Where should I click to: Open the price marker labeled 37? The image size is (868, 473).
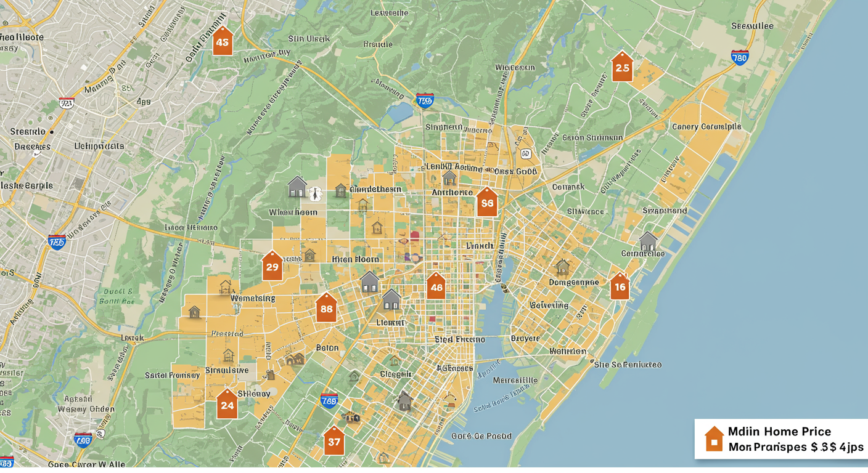pyautogui.click(x=334, y=441)
